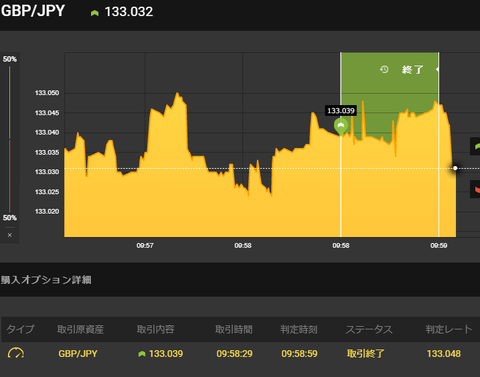The height and width of the screenshot is (377, 480).
Task: Click the 判定レート column header
Action: click(x=449, y=329)
